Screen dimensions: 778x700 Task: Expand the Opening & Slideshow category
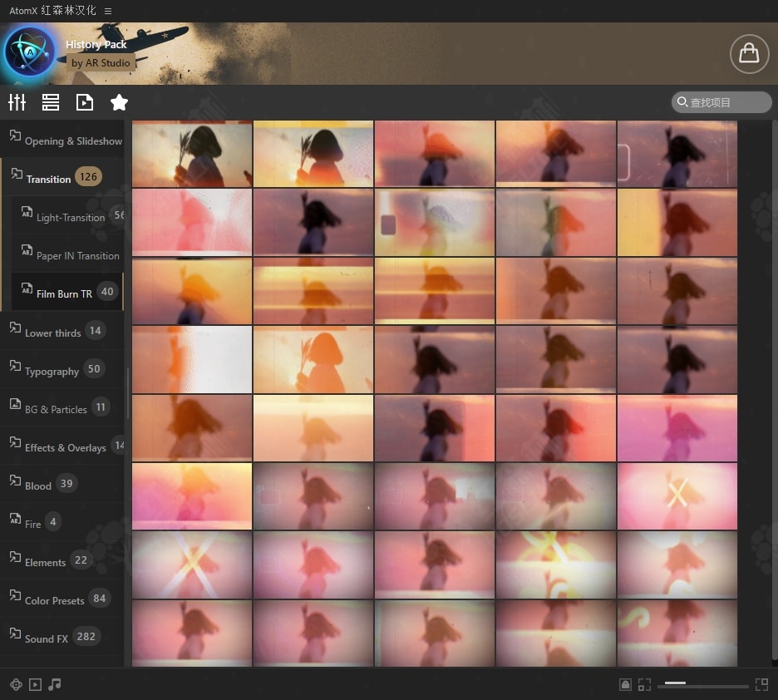72,140
